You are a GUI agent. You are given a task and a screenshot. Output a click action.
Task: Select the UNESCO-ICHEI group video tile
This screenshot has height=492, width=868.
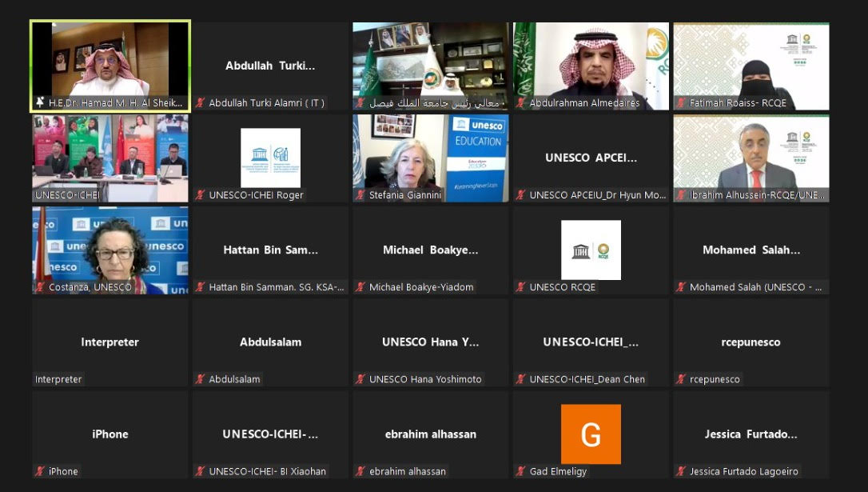coord(109,157)
